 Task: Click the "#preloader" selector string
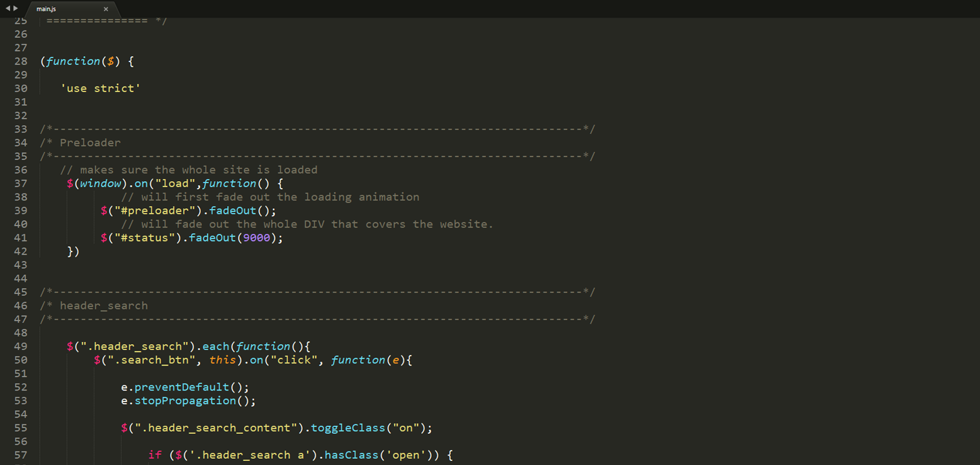click(x=155, y=210)
